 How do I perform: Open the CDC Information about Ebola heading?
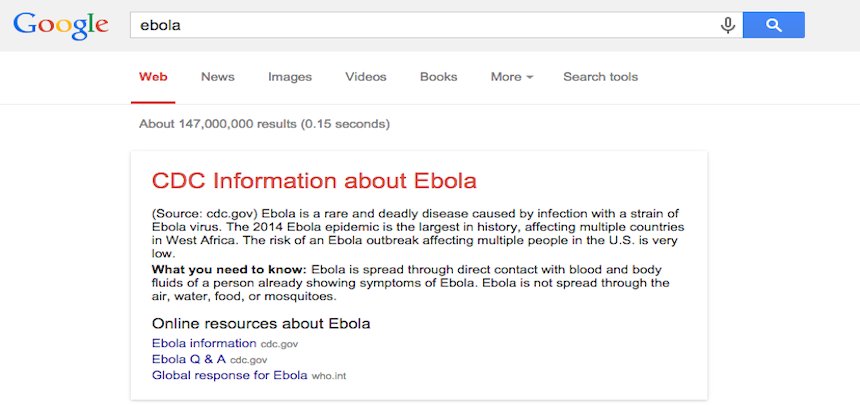(x=314, y=181)
